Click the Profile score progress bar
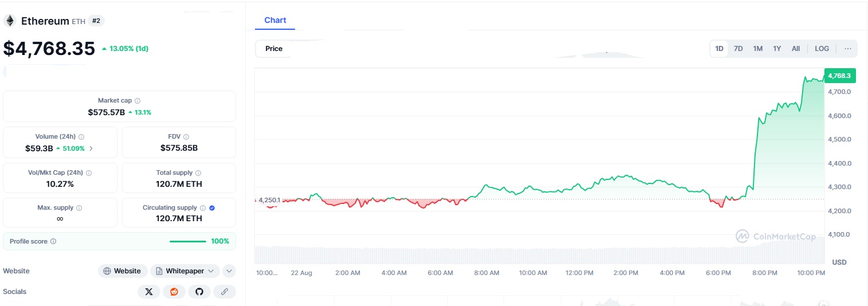868x306 pixels. click(188, 241)
